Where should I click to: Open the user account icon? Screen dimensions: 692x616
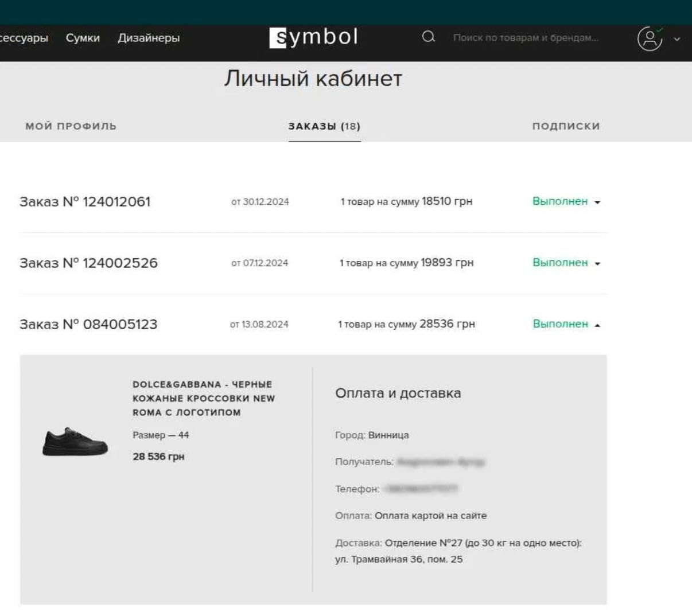tap(650, 38)
